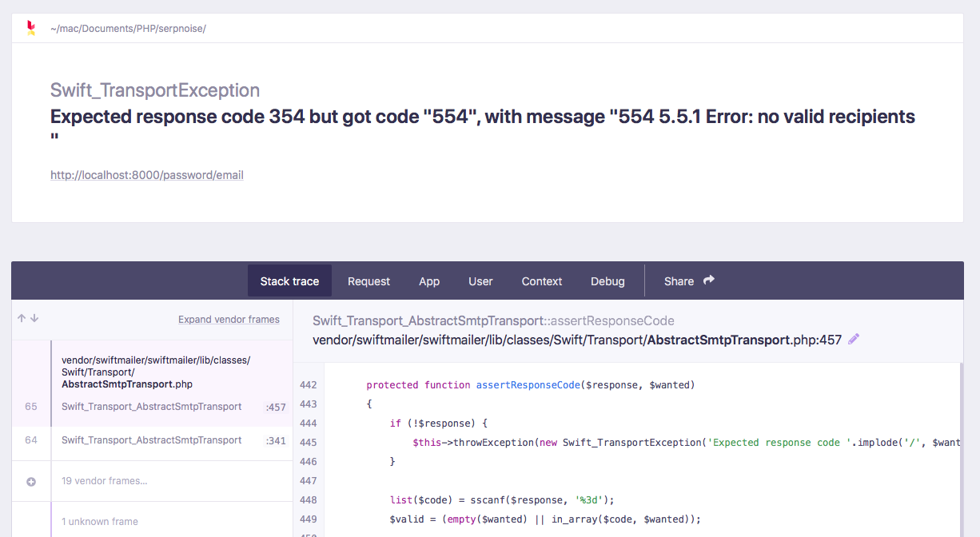
Task: Click the assertResponseCode method header text
Action: pyautogui.click(x=493, y=320)
